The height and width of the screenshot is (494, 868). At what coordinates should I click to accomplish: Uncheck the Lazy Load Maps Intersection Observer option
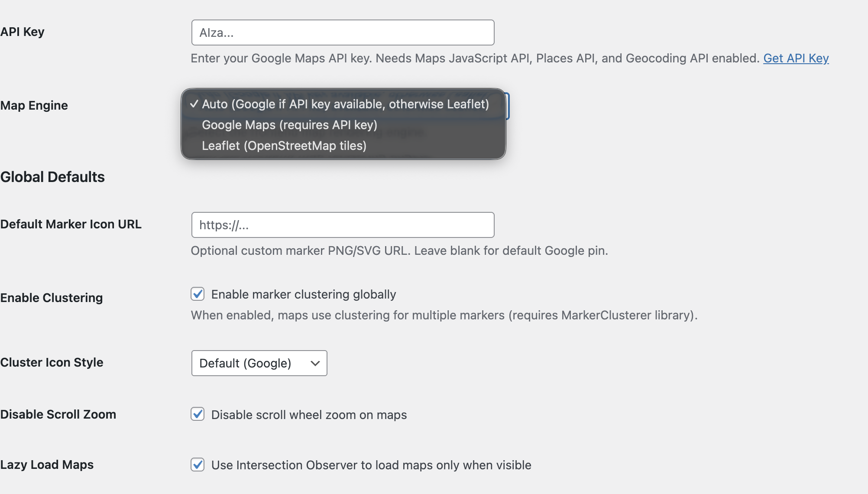pyautogui.click(x=198, y=465)
